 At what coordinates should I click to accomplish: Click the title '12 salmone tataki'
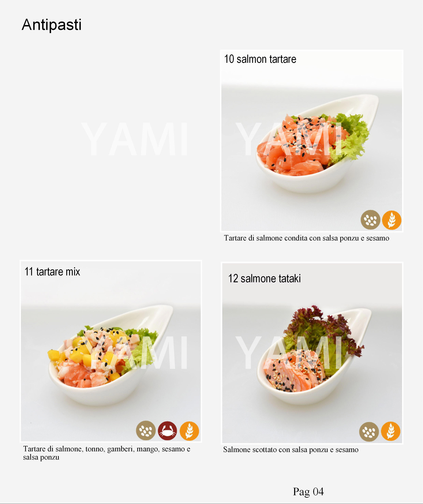tap(264, 278)
